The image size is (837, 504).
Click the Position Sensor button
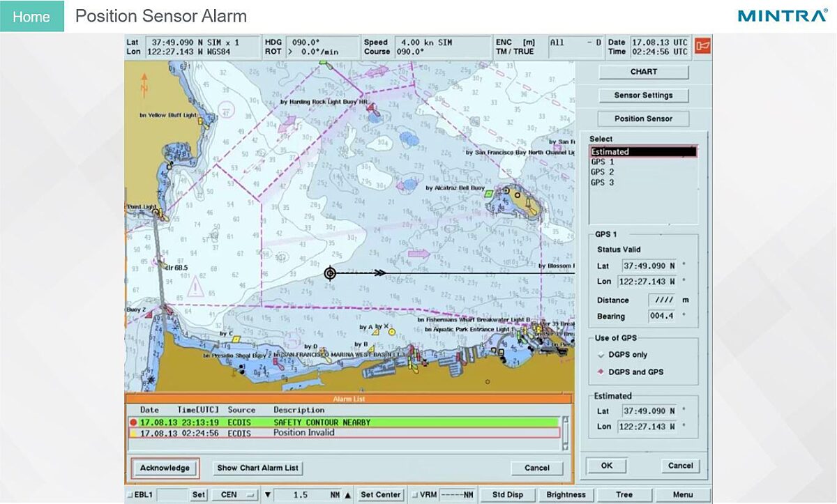click(644, 119)
